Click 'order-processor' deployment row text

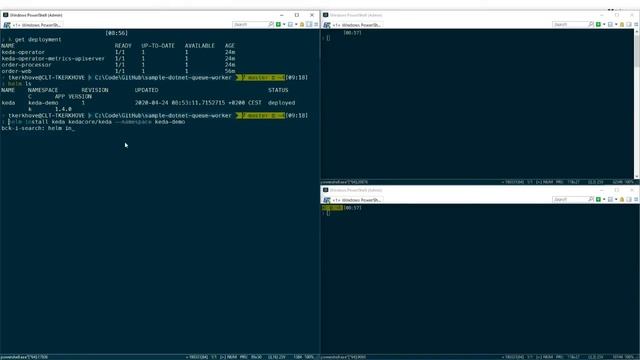pos(27,65)
